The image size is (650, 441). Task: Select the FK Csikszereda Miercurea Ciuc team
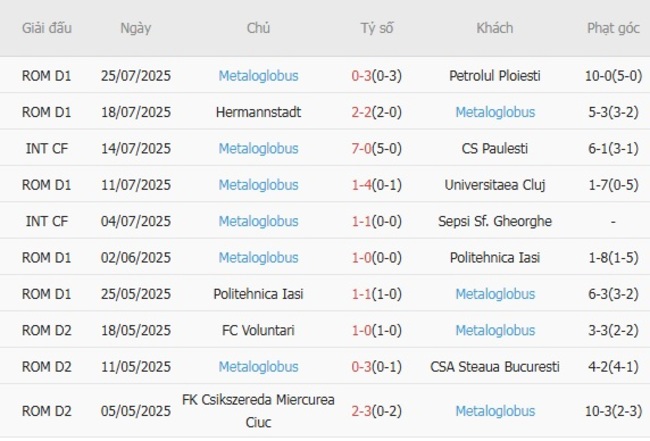pyautogui.click(x=258, y=410)
